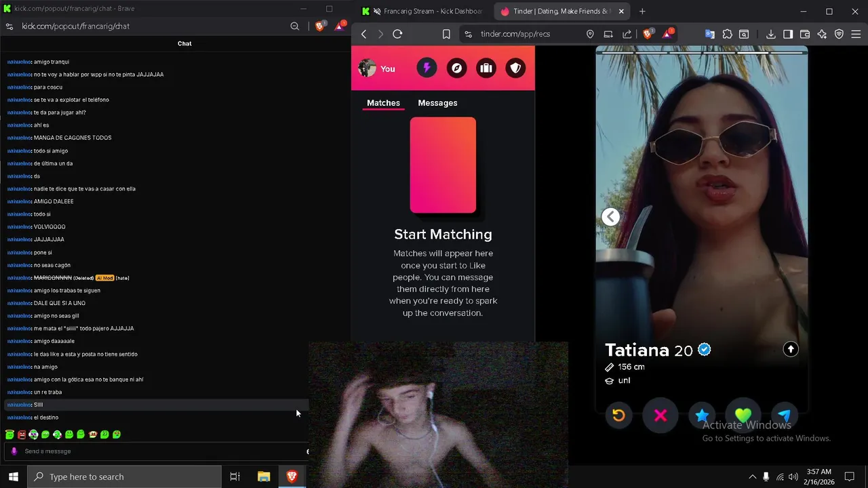
Task: Click the 'MANGA DE CAGONES TODOS' chat message
Action: point(73,138)
